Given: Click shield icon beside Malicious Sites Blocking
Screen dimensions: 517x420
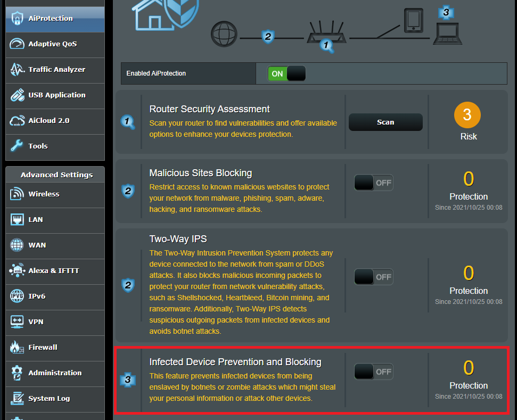Looking at the screenshot, I should coord(128,191).
